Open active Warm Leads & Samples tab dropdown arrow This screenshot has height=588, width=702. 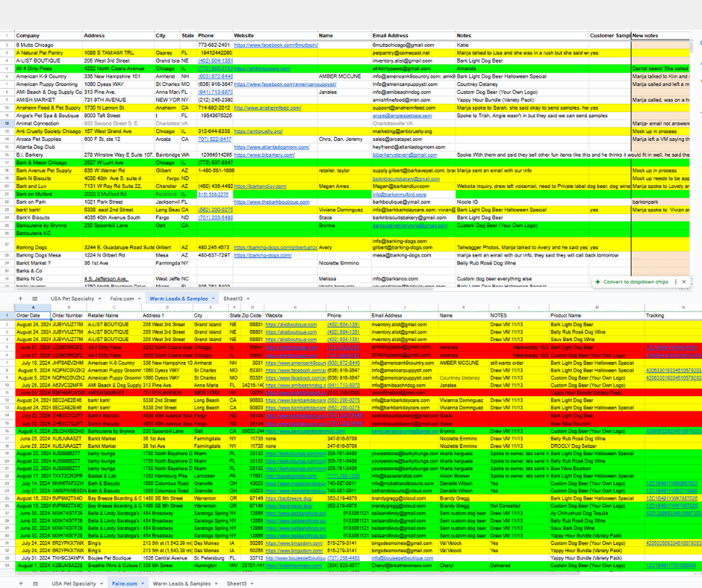point(213,298)
